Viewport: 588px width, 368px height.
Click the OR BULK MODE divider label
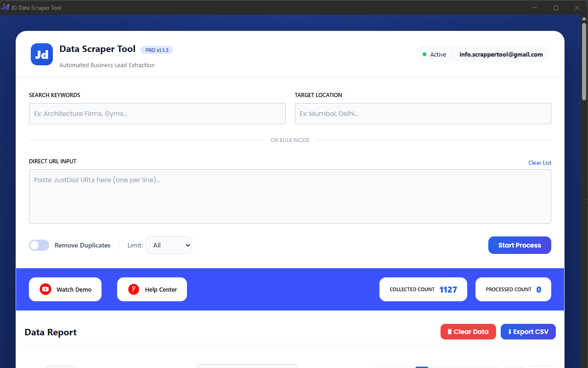[290, 140]
